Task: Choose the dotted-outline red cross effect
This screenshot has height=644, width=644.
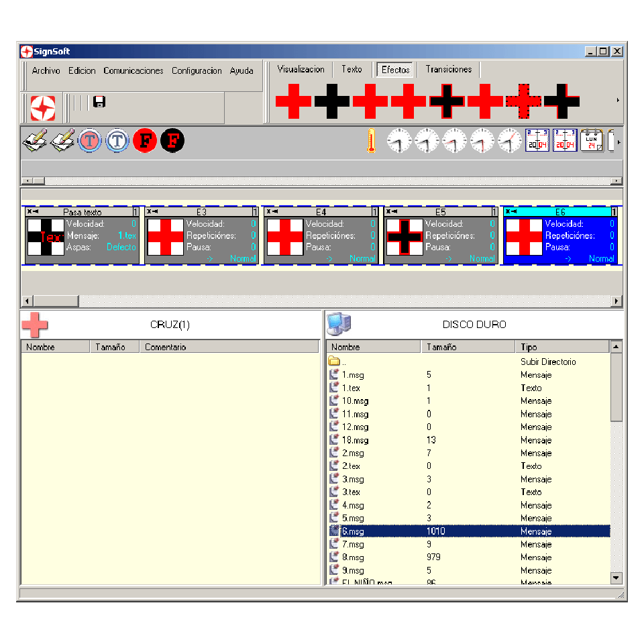Action: 523,101
